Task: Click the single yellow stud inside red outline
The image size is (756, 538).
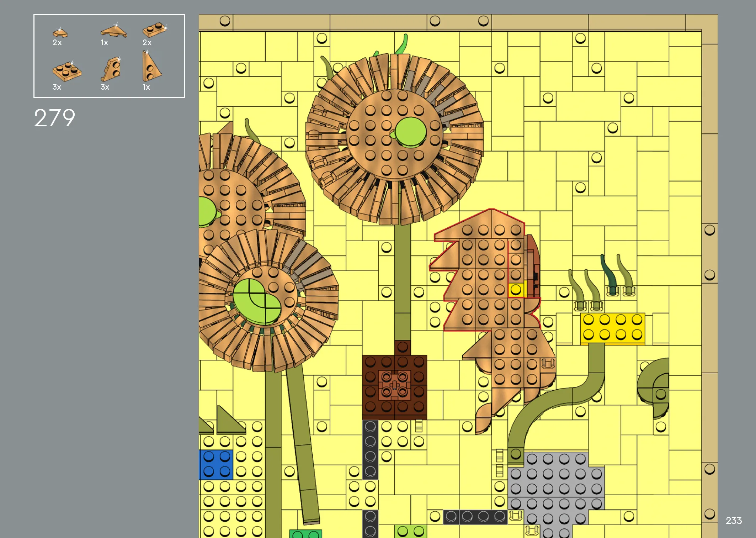Action: [516, 290]
